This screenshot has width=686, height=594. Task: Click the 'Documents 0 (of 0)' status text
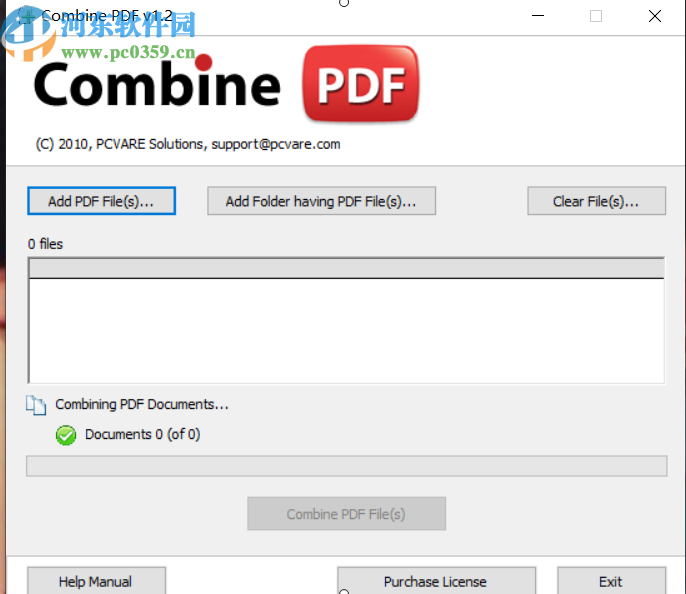click(x=143, y=434)
